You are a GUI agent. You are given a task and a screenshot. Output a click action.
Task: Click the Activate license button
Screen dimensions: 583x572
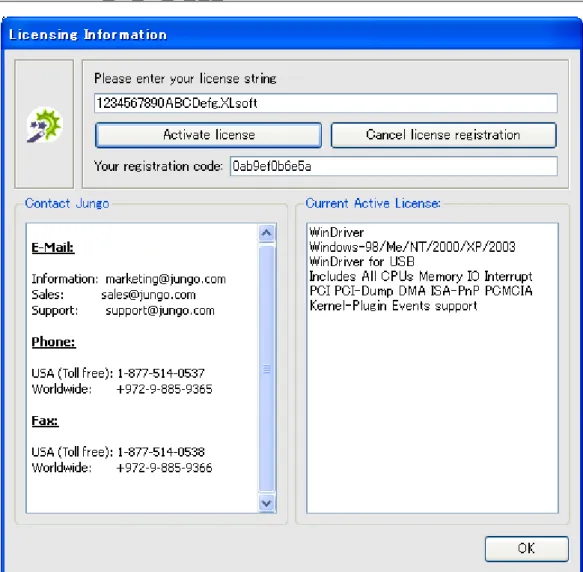[x=208, y=135]
